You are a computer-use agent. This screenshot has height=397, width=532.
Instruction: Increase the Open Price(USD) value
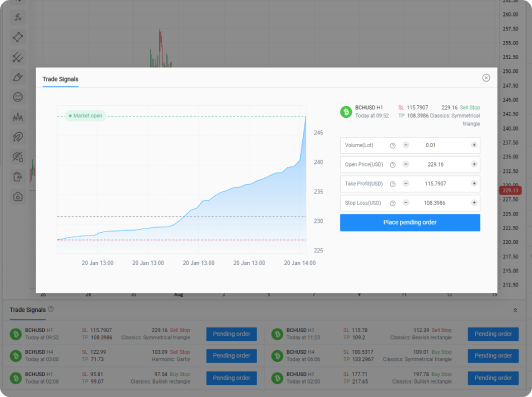(474, 164)
